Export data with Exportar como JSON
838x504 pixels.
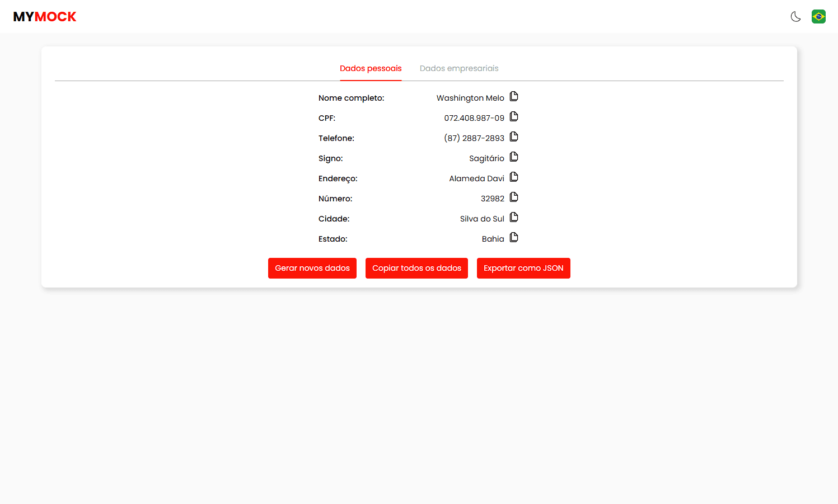(x=523, y=268)
